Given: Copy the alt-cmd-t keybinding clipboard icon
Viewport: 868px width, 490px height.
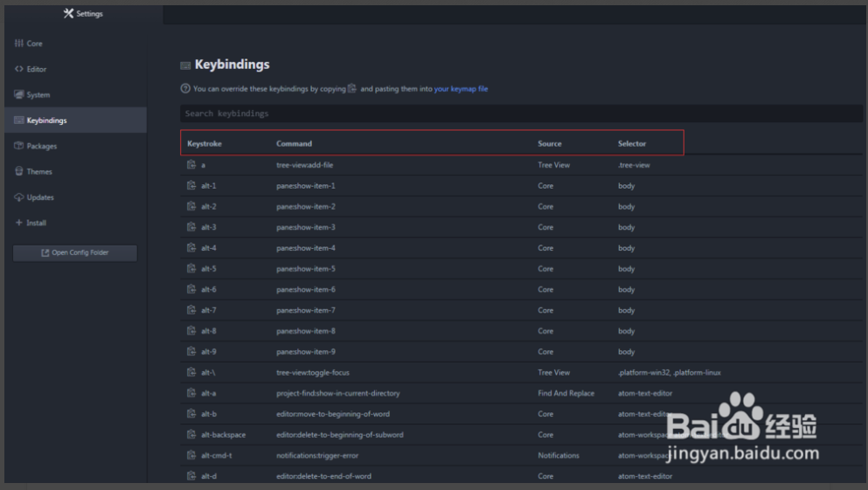Looking at the screenshot, I should tap(191, 455).
